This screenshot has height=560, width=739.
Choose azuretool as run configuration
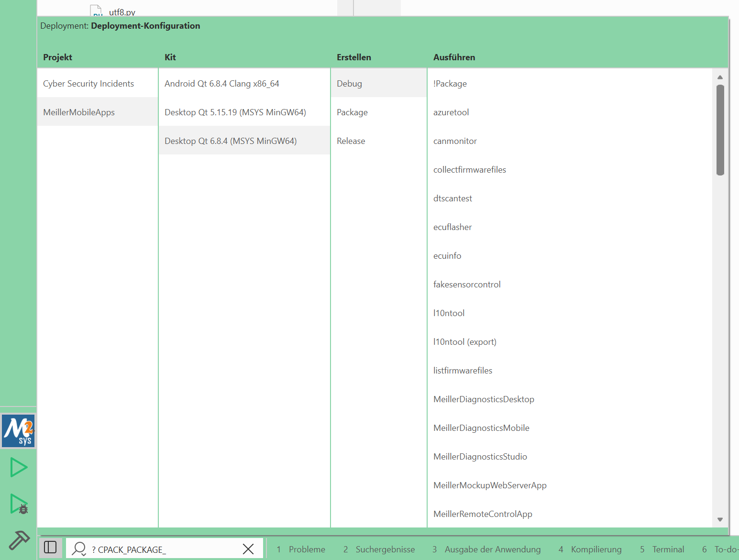(451, 112)
